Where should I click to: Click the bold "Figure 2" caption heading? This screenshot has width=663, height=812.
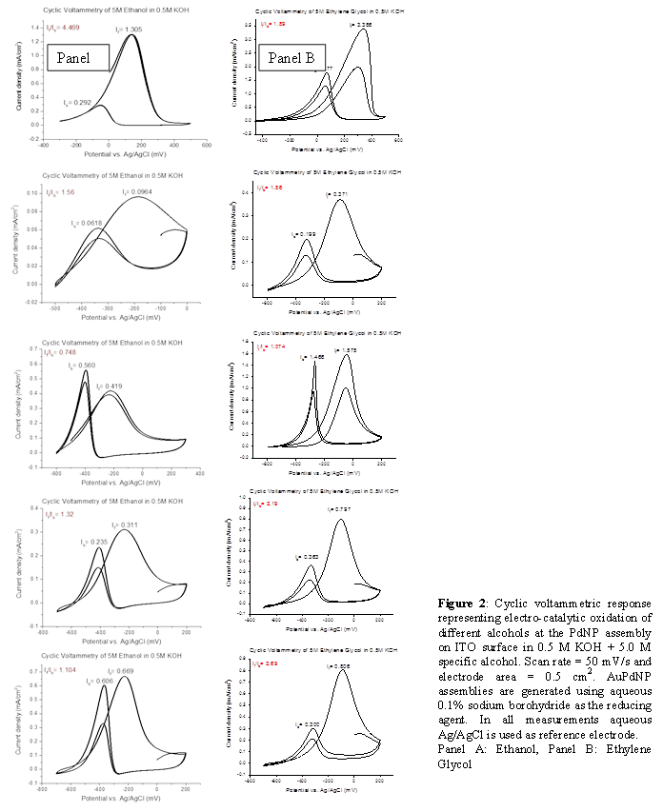tap(463, 604)
